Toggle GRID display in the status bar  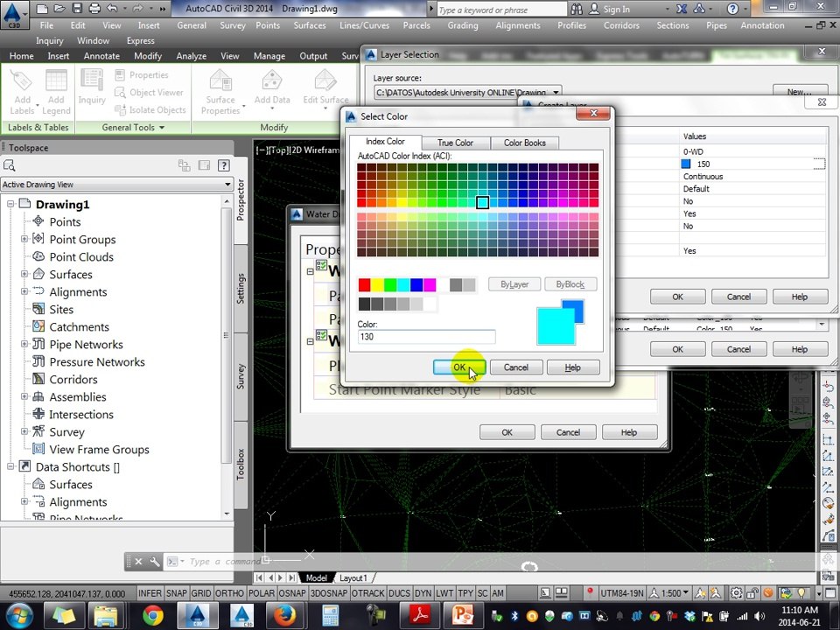click(x=201, y=593)
